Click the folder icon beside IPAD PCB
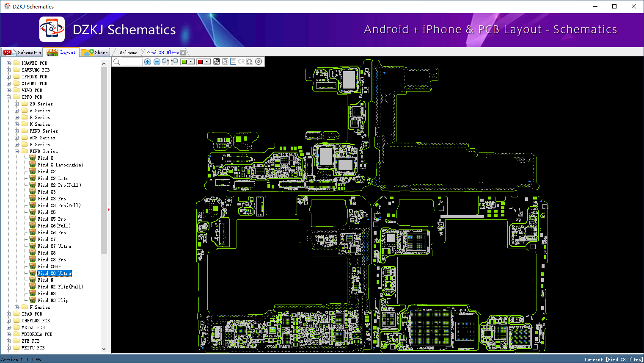Viewport: 644px width, 363px height. click(x=17, y=314)
